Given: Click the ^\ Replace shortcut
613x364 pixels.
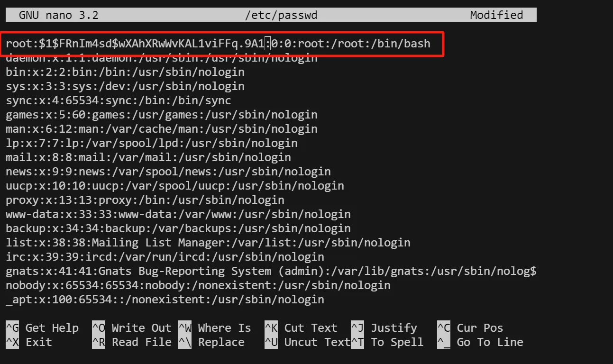Looking at the screenshot, I should (211, 342).
